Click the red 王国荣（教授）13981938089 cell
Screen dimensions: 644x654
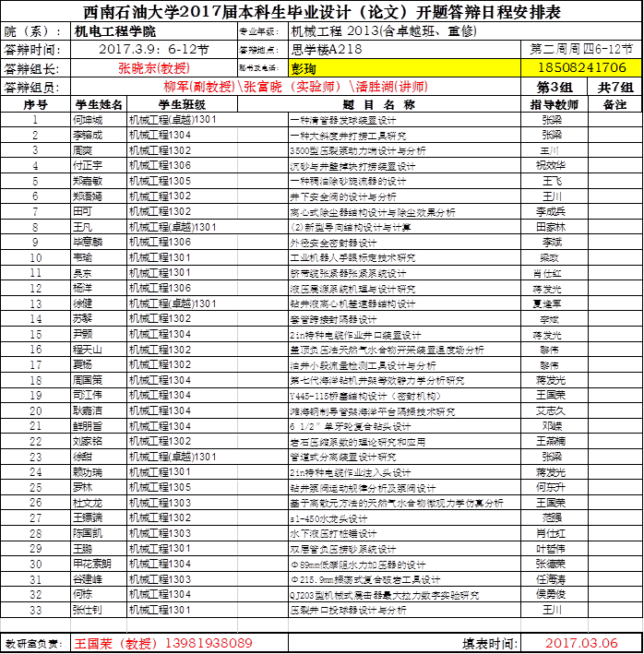[x=163, y=642]
